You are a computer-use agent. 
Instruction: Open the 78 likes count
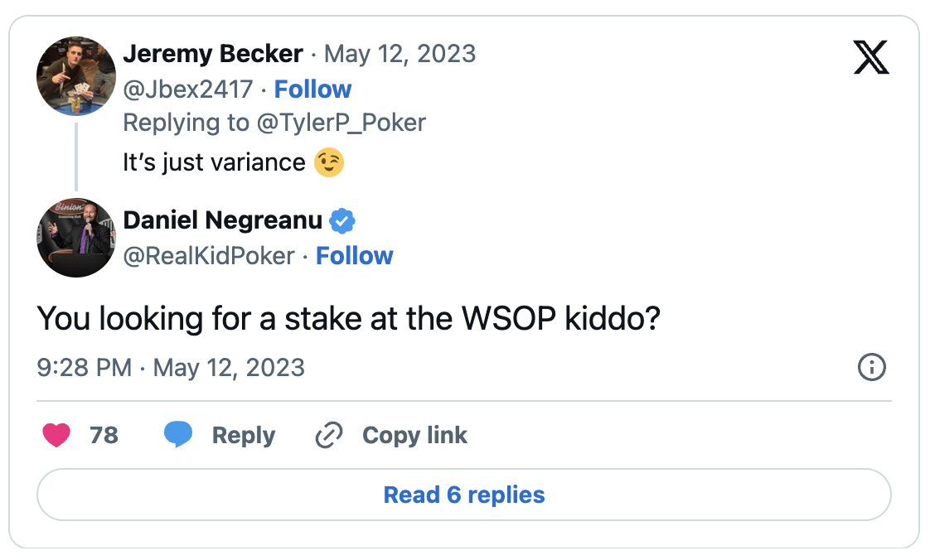(104, 435)
